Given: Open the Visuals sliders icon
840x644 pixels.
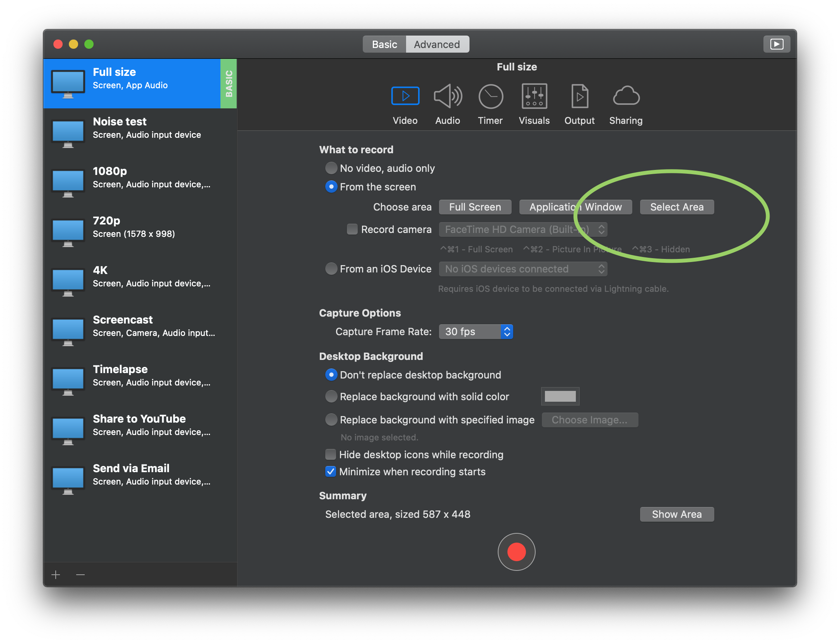Looking at the screenshot, I should (534, 97).
